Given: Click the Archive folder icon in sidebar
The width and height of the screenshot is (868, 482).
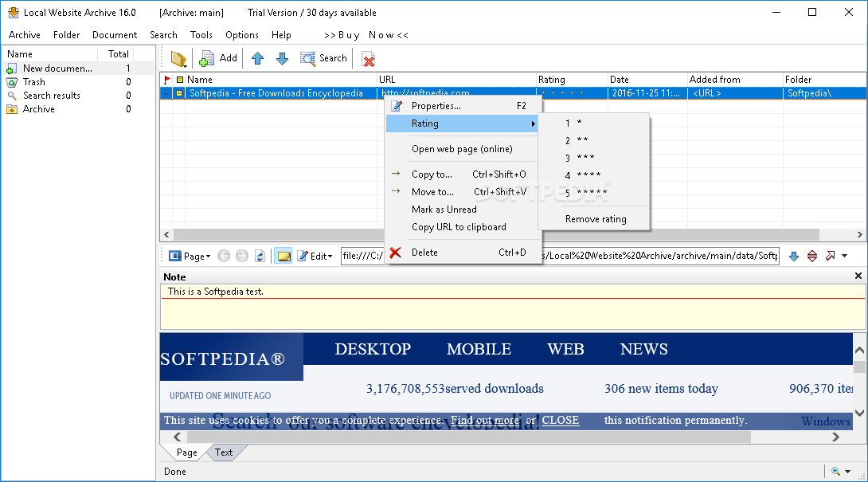Looking at the screenshot, I should pyautogui.click(x=12, y=109).
